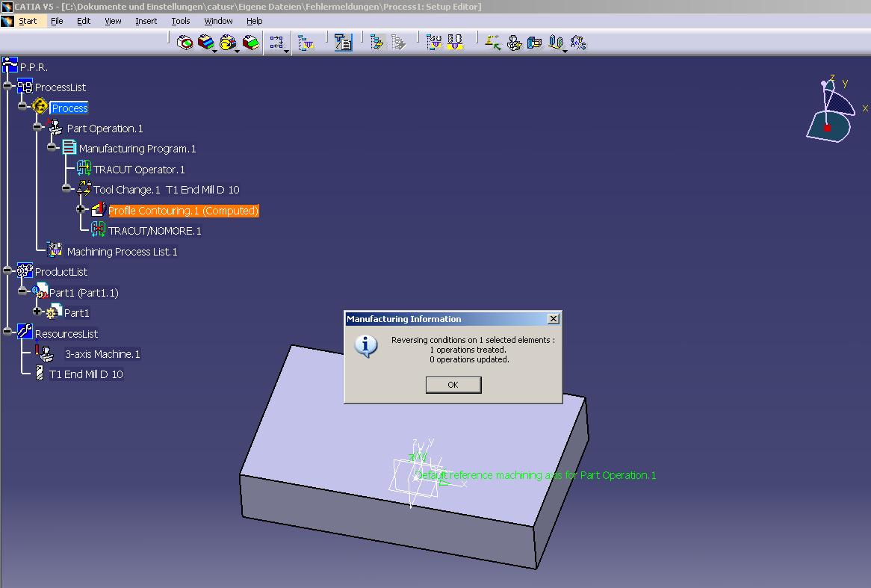Collapse the ResourcesList tree node

point(7,332)
